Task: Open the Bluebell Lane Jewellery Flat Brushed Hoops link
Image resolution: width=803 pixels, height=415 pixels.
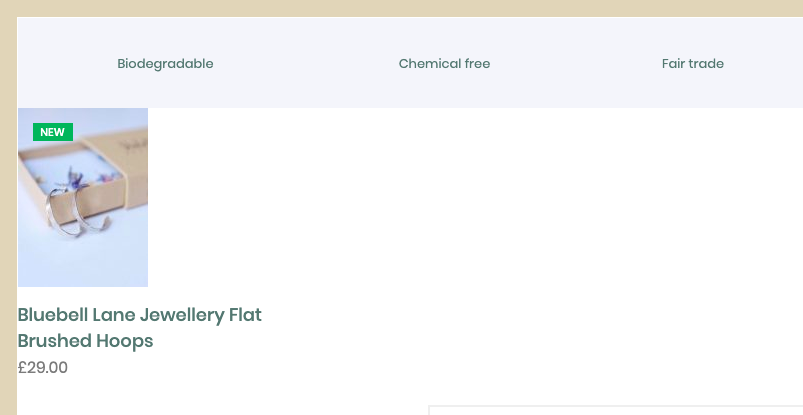Action: (x=139, y=328)
